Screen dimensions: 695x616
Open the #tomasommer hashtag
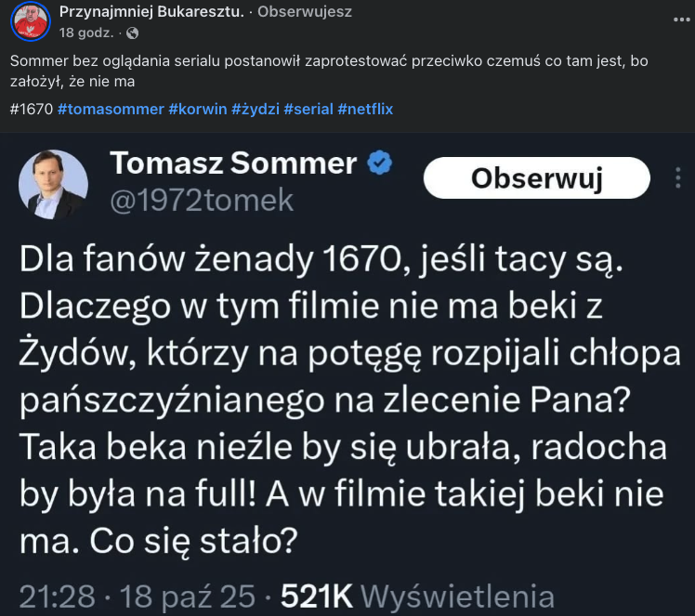(110, 109)
